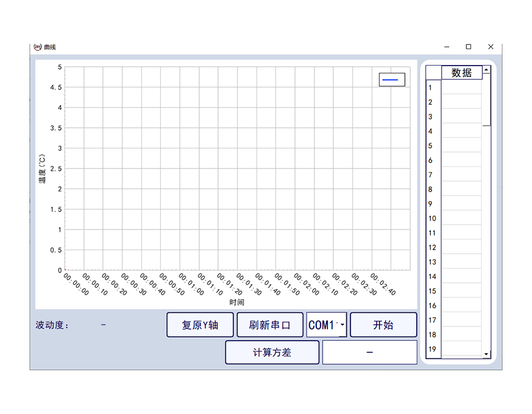The image size is (532, 414).
Task: Click the scrollbar up arrow of data panel
Action: 486,70
